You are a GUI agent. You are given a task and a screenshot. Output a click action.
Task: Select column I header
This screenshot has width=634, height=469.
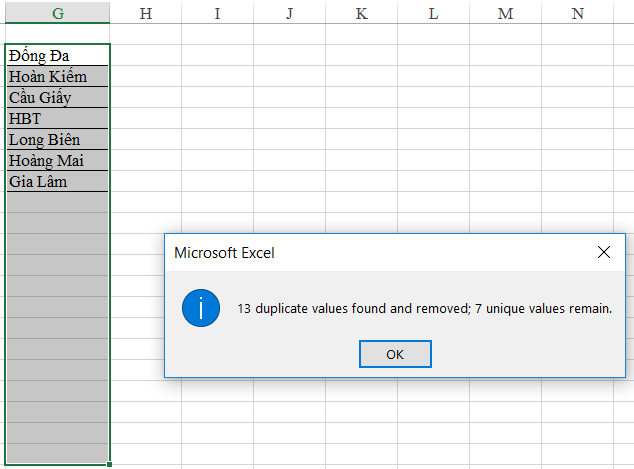(x=217, y=12)
